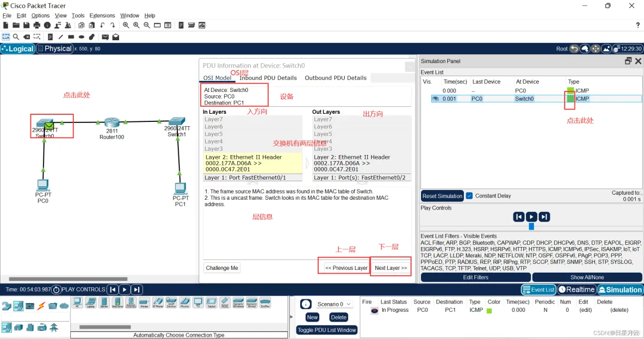644x339 pixels.
Task: Choose the Draw Line tool
Action: click(x=61, y=37)
